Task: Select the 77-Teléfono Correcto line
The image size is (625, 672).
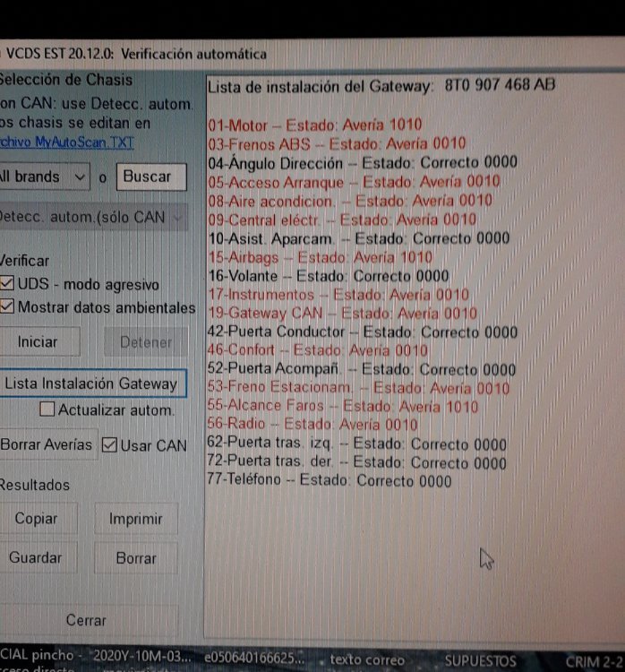Action: [330, 480]
